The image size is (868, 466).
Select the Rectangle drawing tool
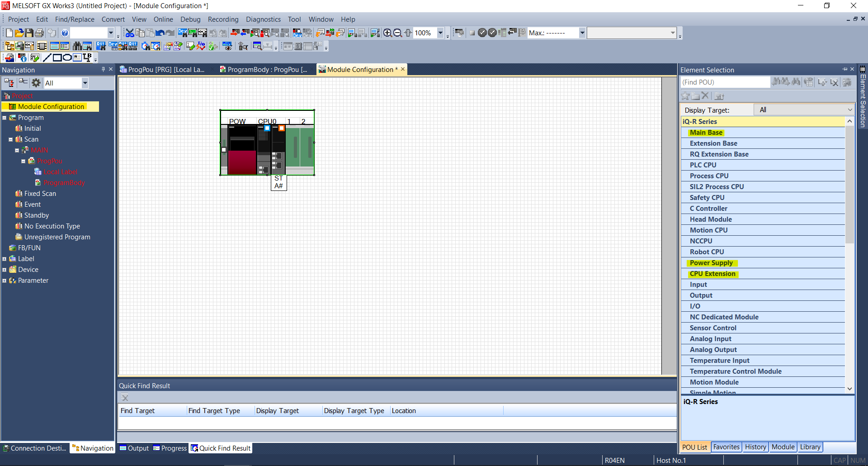click(x=57, y=57)
